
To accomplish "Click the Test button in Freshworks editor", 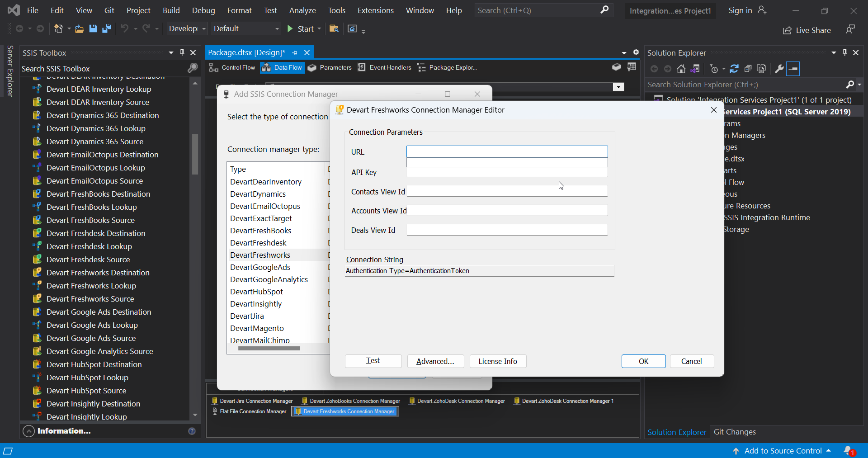I will coord(373,361).
